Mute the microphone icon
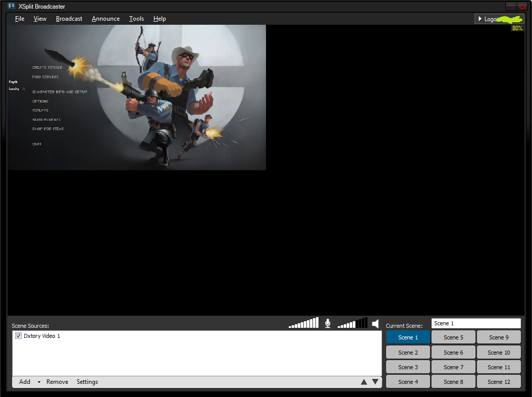 click(328, 323)
